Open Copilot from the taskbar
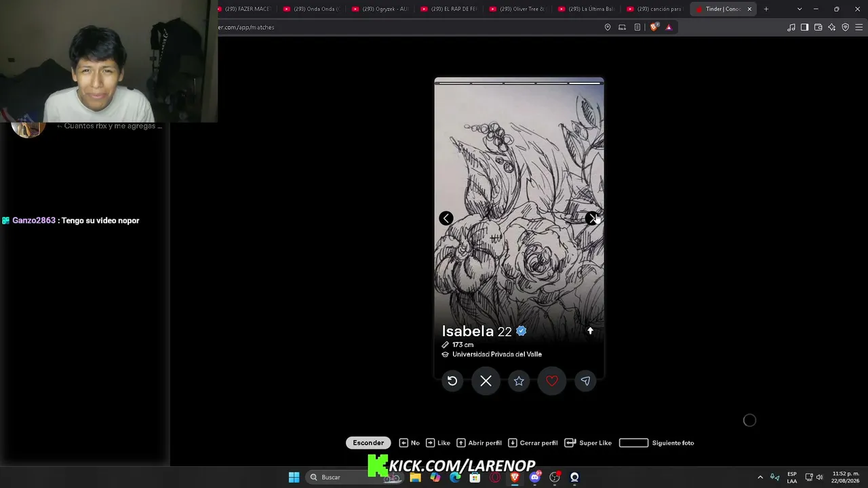The image size is (868, 488). tap(435, 477)
